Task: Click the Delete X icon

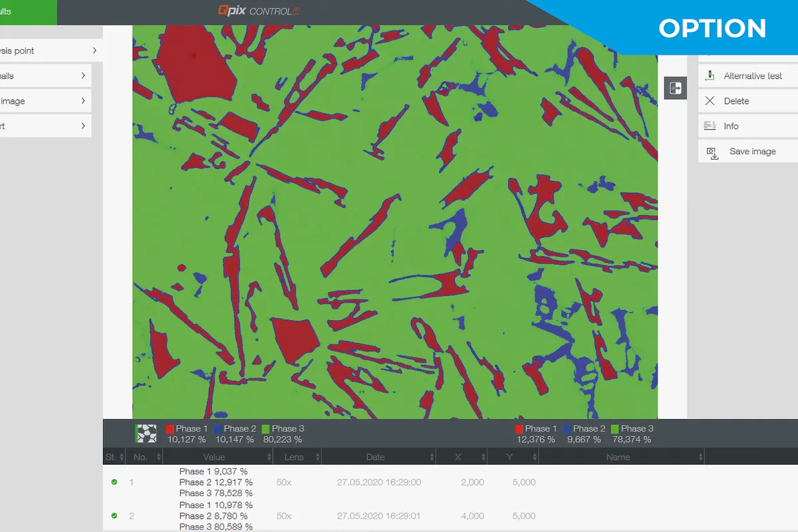Action: coord(710,101)
